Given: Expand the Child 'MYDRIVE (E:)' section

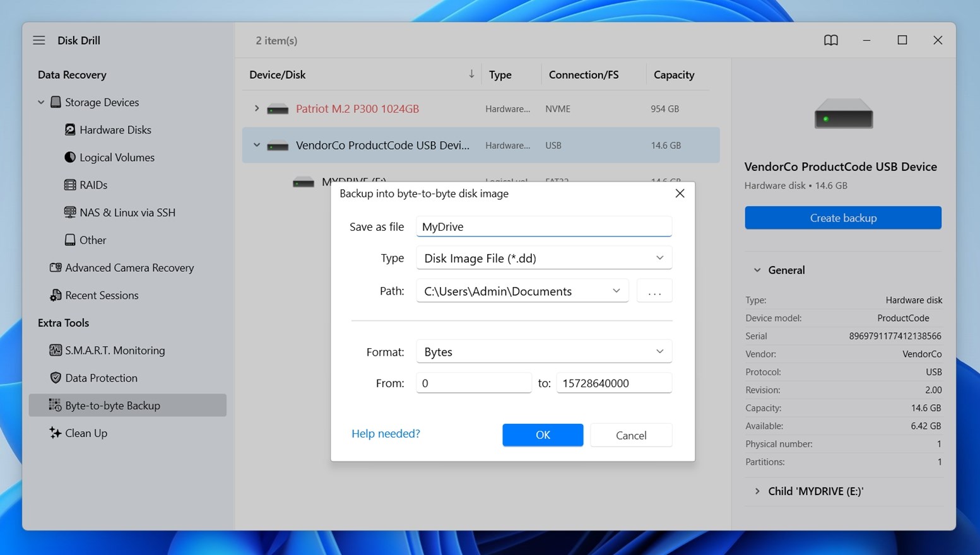Looking at the screenshot, I should click(757, 491).
